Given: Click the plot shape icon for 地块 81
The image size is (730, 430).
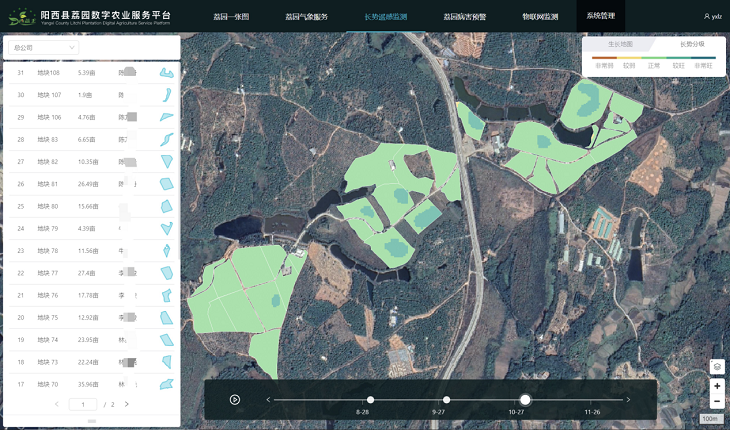Looking at the screenshot, I should coord(167,183).
